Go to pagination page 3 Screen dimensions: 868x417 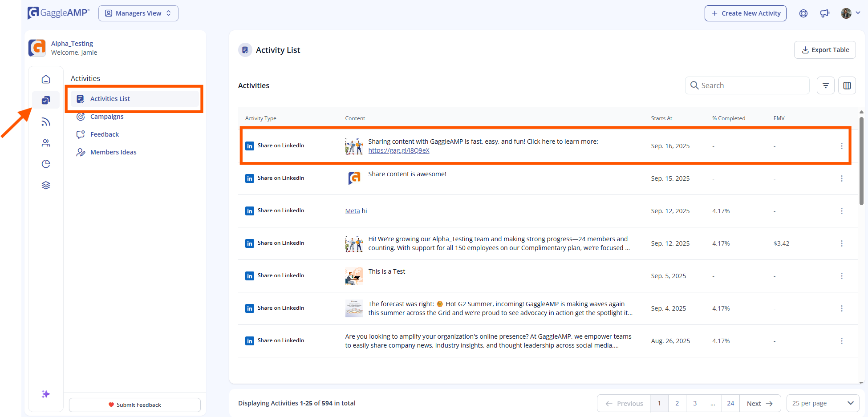[695, 403]
